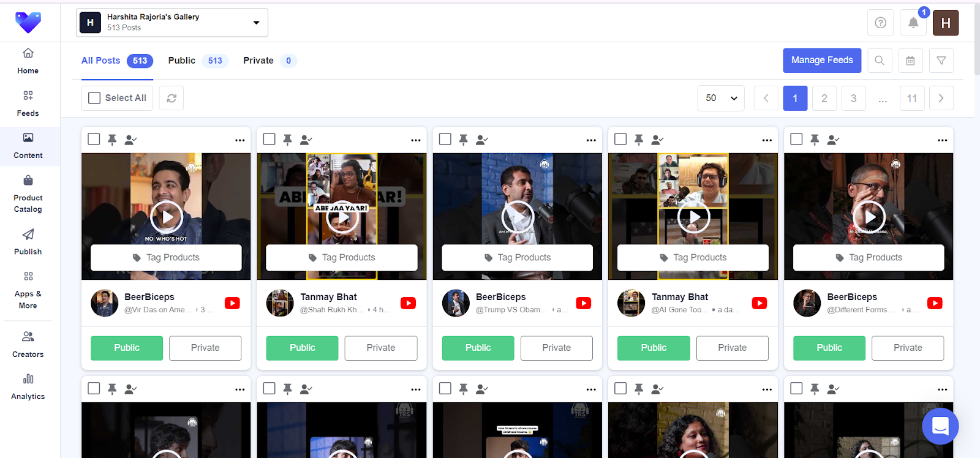Open the Home sidebar item
Screen dimensions: 980x458
click(x=28, y=61)
